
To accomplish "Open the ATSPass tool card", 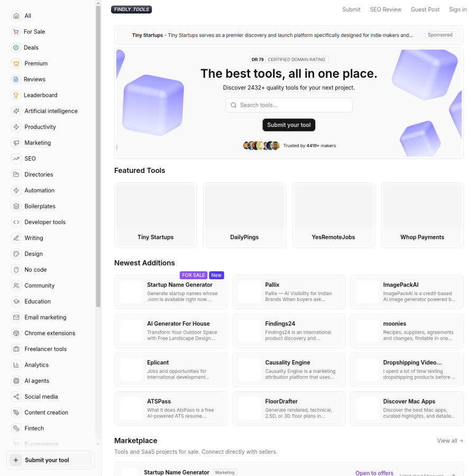I will pos(171,408).
